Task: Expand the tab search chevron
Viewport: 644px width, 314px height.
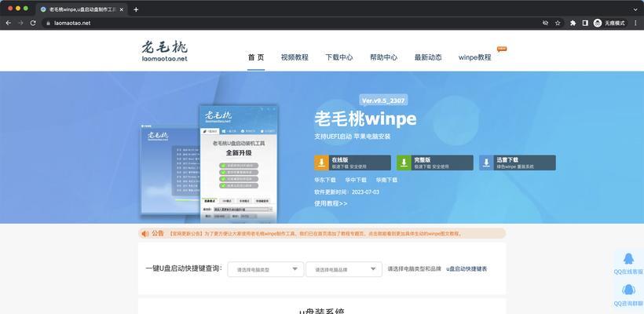Action: click(x=635, y=9)
